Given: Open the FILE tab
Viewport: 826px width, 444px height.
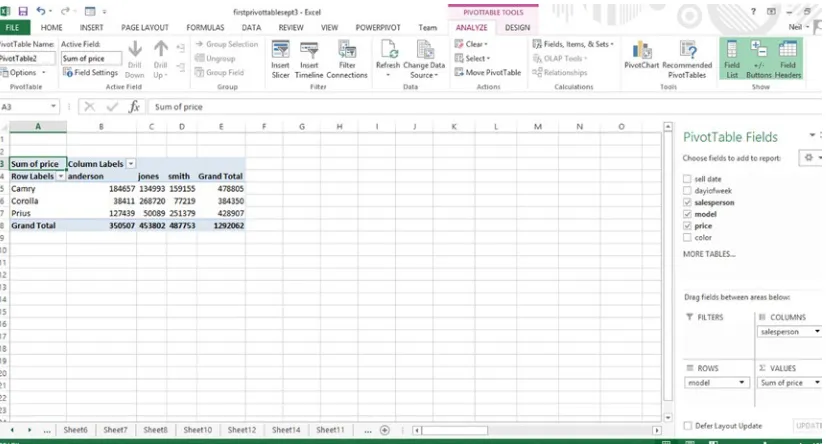Looking at the screenshot, I should point(13,27).
